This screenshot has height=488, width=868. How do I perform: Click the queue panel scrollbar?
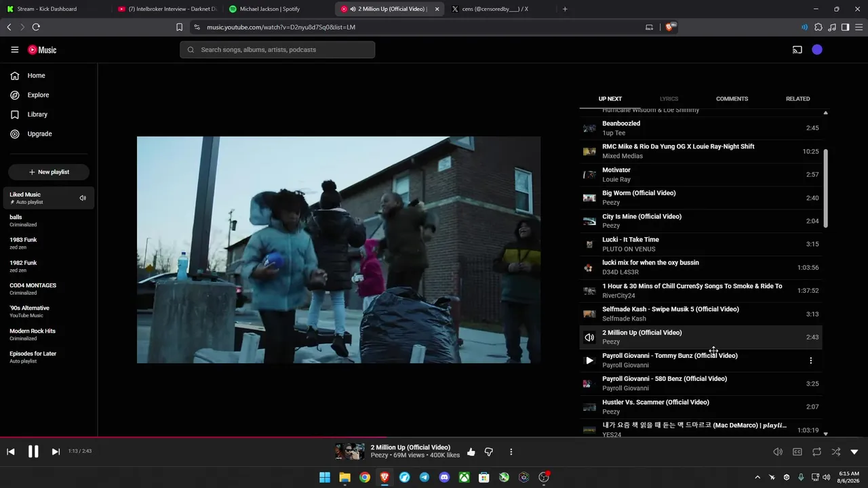[825, 188]
